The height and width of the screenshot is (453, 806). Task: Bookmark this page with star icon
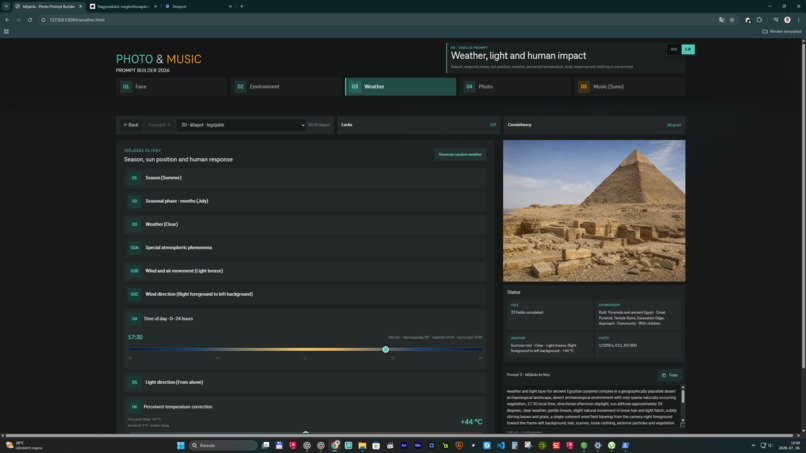coord(732,20)
